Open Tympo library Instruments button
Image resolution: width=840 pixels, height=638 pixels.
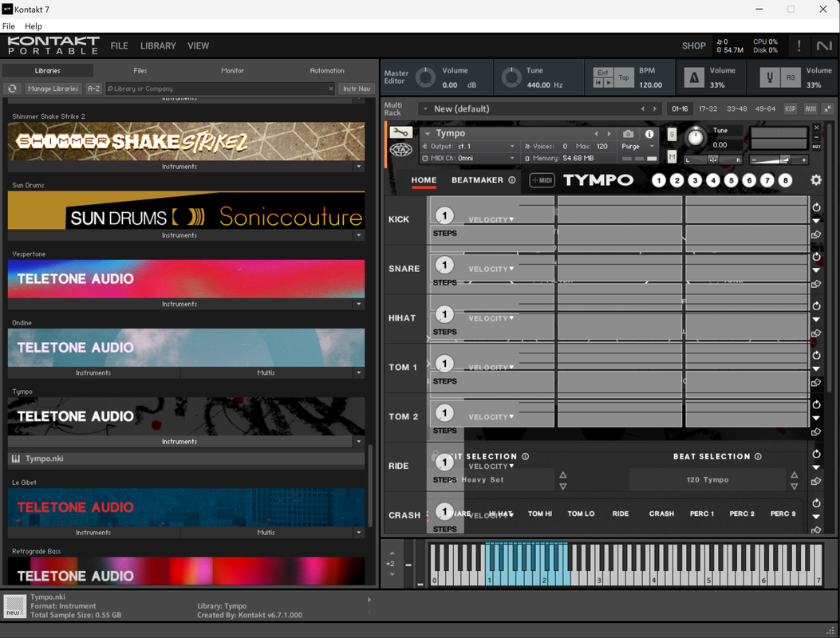pos(179,441)
